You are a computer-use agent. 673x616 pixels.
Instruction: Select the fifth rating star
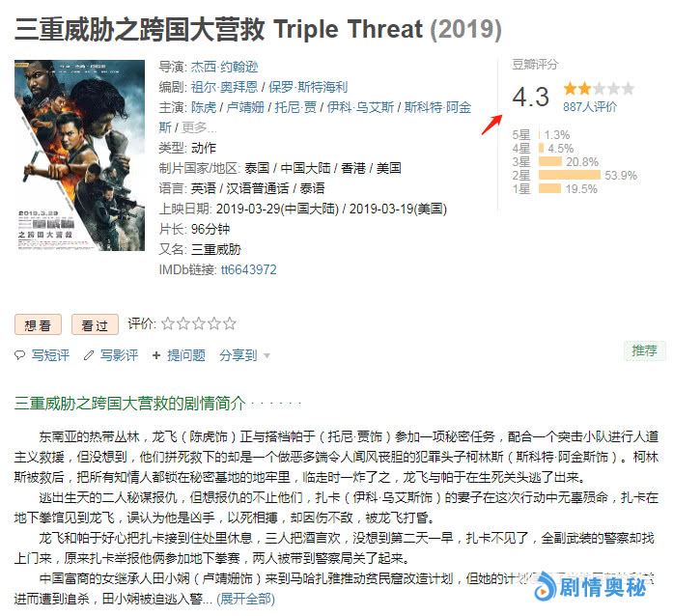coord(230,323)
